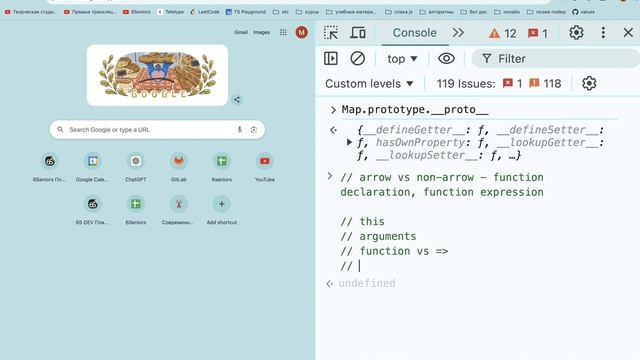Open the GitLab shortcut
The width and height of the screenshot is (640, 360).
(178, 167)
